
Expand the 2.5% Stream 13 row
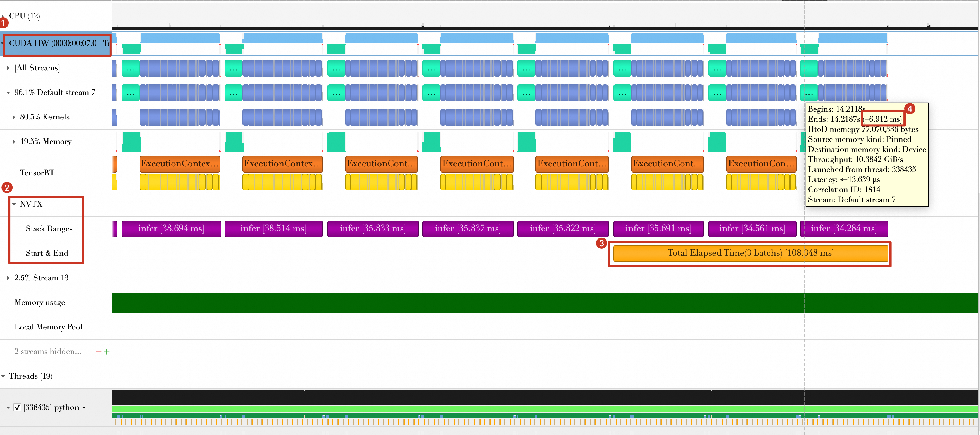[8, 278]
